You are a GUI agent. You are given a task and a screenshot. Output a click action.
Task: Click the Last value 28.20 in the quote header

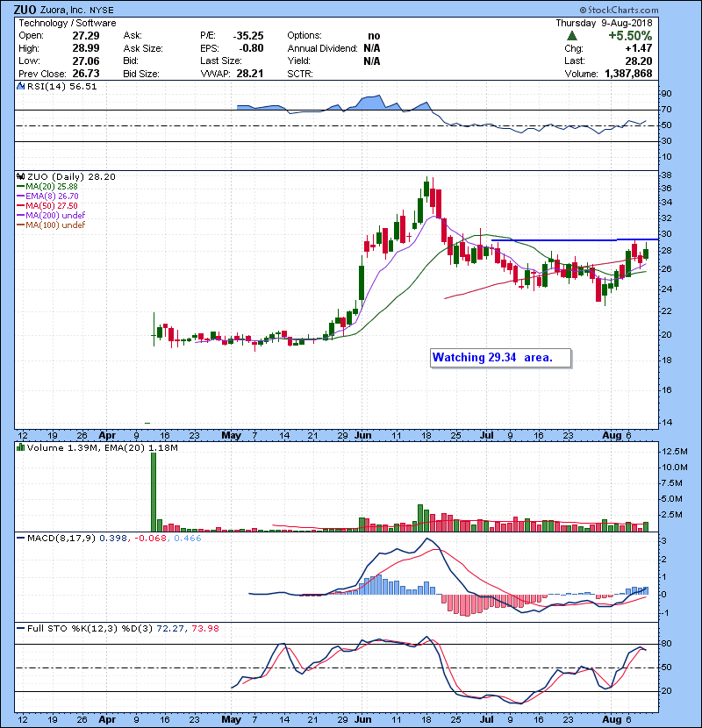pyautogui.click(x=639, y=61)
